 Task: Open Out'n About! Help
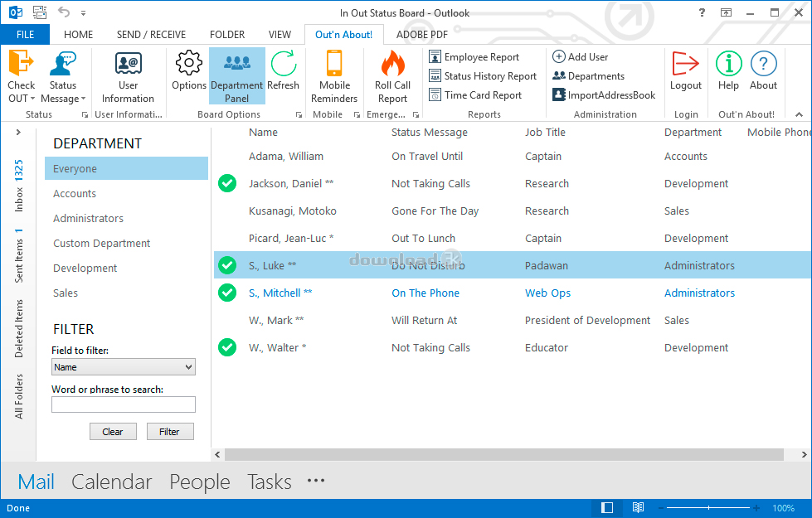[x=728, y=71]
